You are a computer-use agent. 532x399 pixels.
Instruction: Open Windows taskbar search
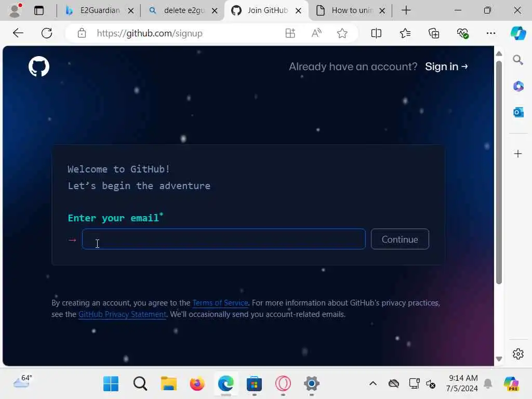pos(140,384)
